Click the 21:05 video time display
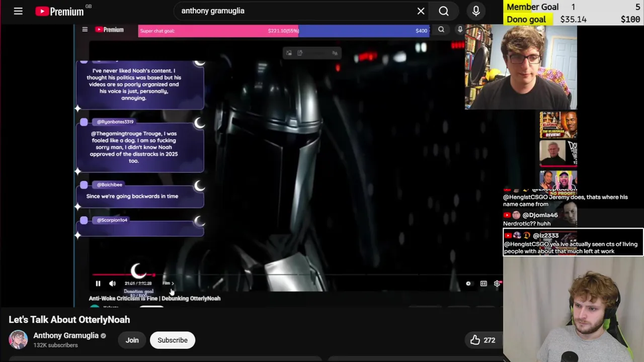Screen dimensions: 644x362 [137, 284]
